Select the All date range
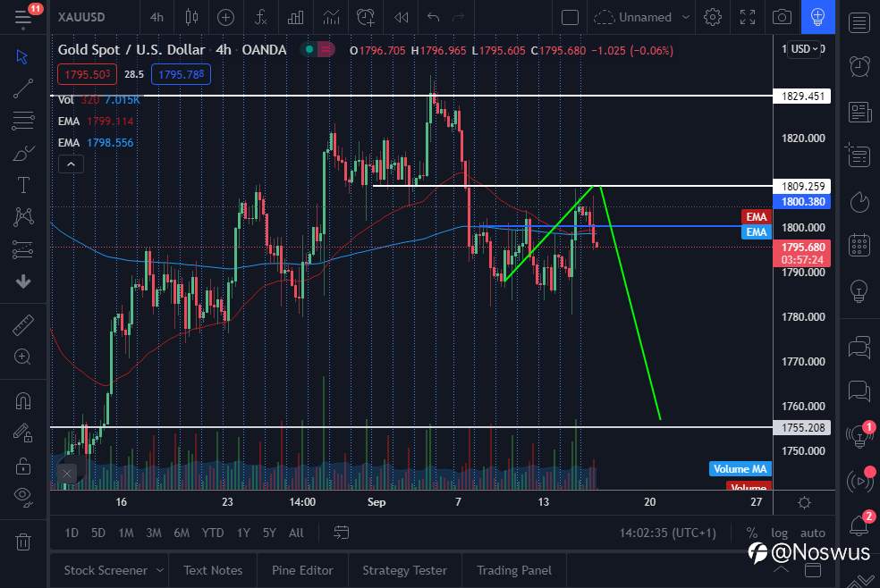Image resolution: width=880 pixels, height=588 pixels. (296, 533)
